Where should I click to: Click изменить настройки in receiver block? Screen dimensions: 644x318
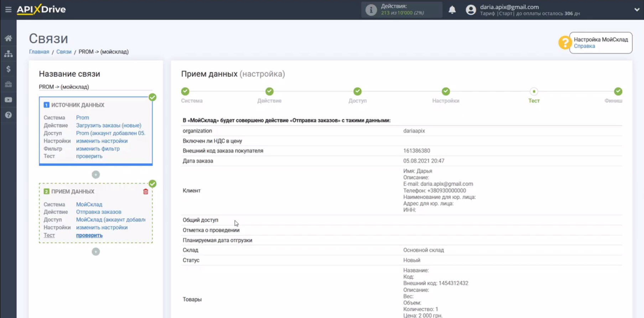click(x=102, y=228)
